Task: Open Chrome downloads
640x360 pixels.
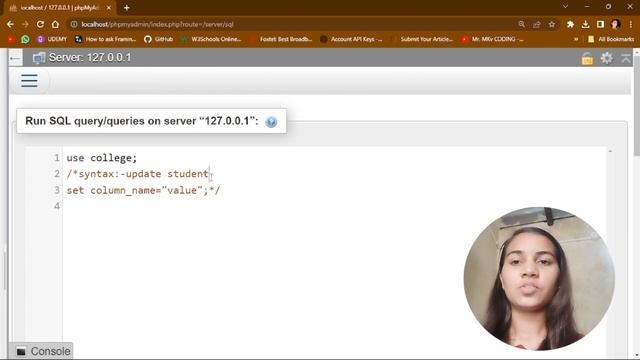Action: (585, 24)
